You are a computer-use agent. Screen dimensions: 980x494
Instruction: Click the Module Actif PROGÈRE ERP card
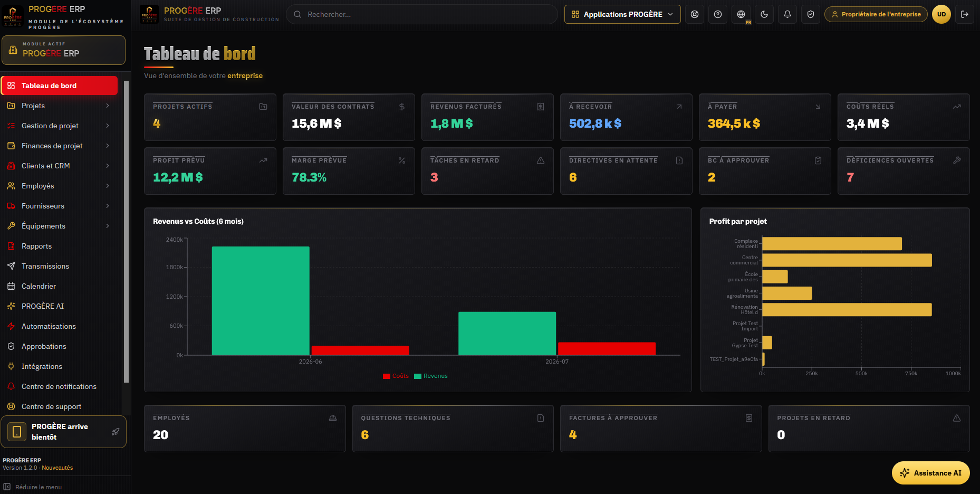pyautogui.click(x=63, y=50)
